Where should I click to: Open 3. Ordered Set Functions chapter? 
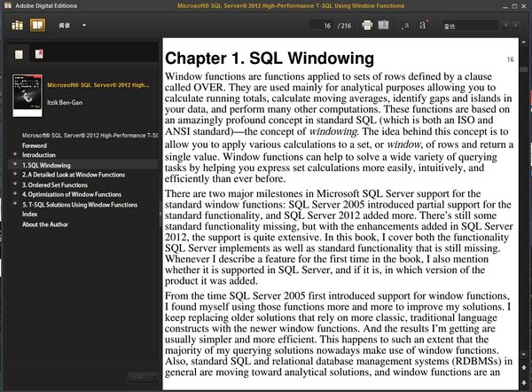pyautogui.click(x=55, y=185)
